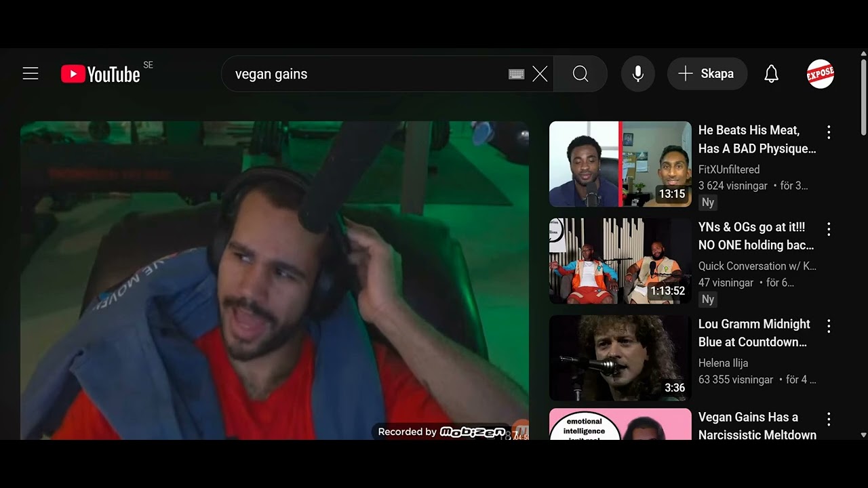This screenshot has height=488, width=868.
Task: Click the magnifier search button
Action: pyautogui.click(x=580, y=74)
